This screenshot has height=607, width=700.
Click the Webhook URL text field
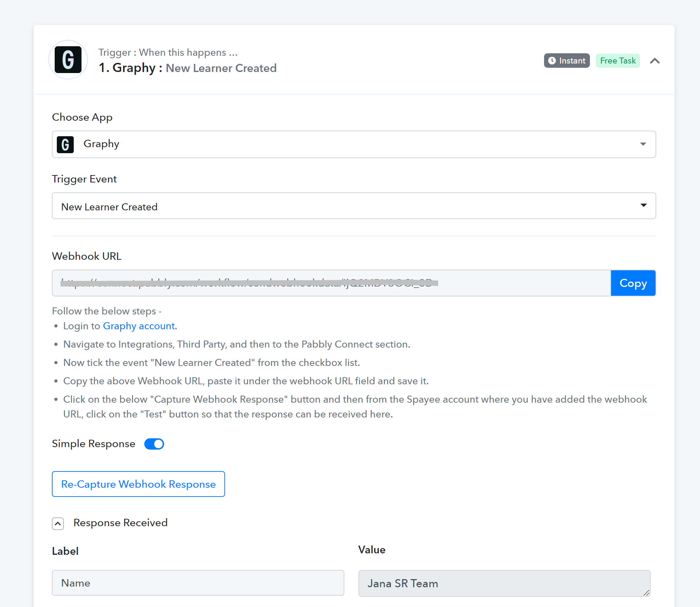tap(331, 283)
